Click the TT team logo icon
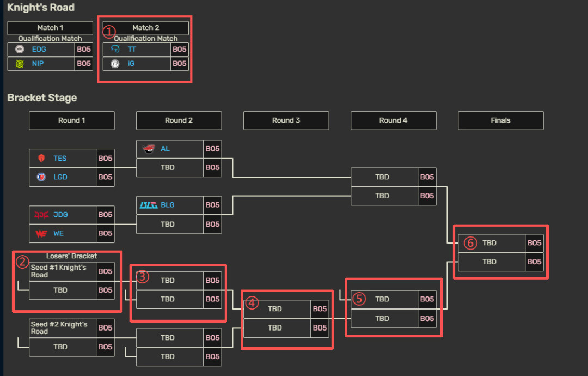The image size is (588, 376). click(x=115, y=49)
